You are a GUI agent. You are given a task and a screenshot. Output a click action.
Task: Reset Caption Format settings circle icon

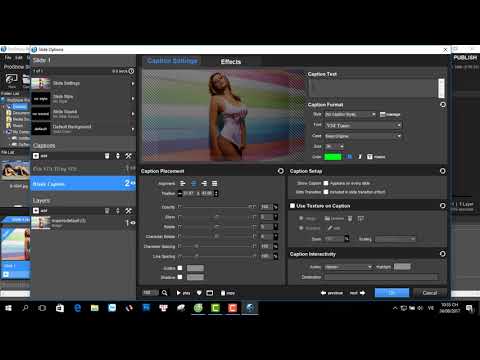click(443, 105)
